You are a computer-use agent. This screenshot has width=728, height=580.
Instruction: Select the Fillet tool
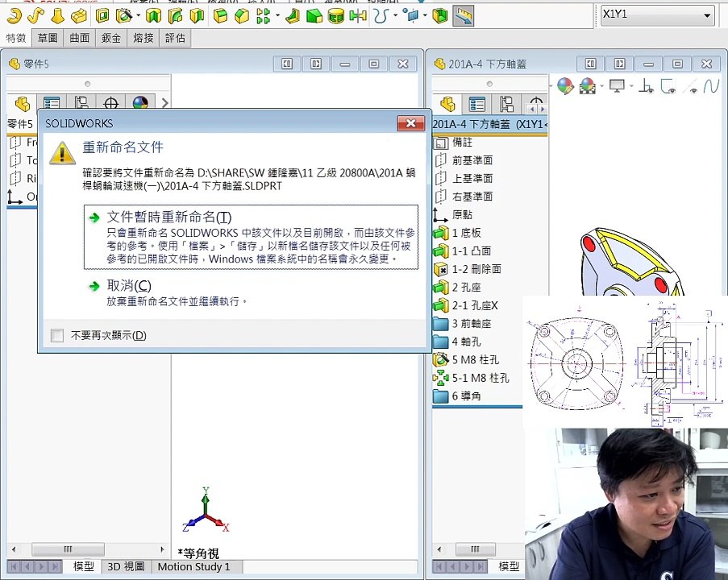pos(220,16)
